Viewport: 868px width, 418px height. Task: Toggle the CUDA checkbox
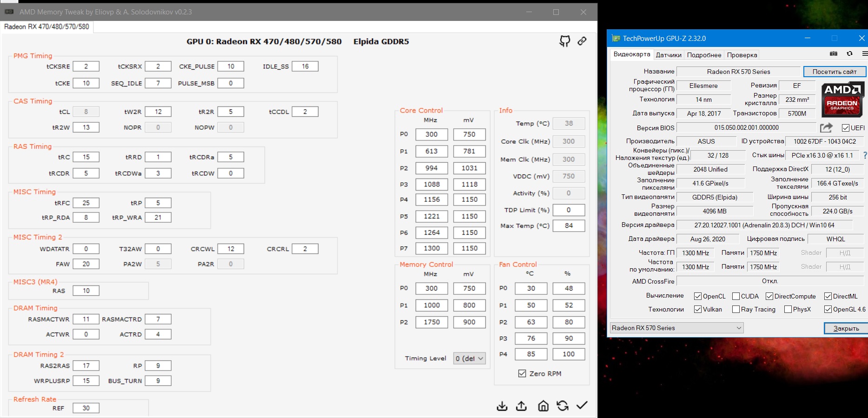click(736, 296)
